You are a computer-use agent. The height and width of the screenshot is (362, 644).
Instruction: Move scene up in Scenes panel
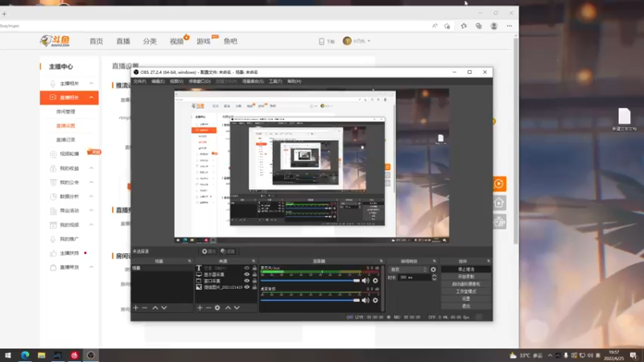tap(155, 308)
